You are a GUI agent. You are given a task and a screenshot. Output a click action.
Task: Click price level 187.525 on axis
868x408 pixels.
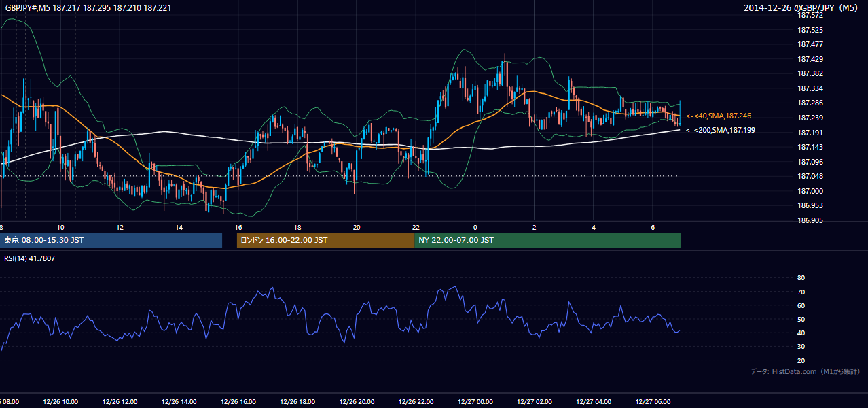(810, 30)
